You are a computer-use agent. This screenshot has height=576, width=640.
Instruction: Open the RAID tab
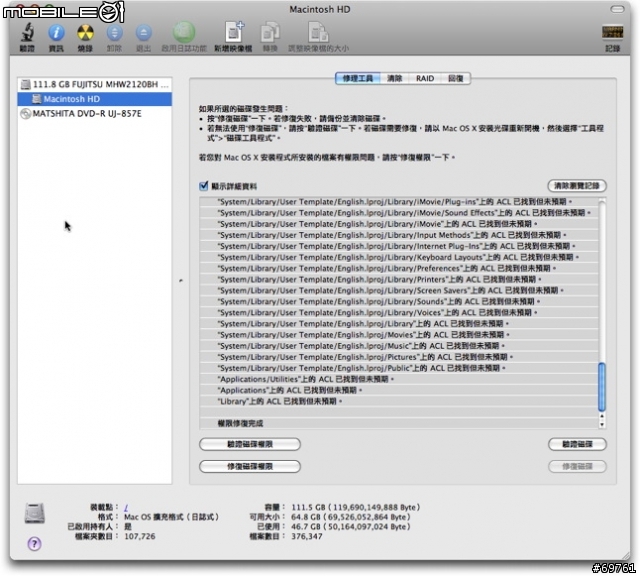425,78
